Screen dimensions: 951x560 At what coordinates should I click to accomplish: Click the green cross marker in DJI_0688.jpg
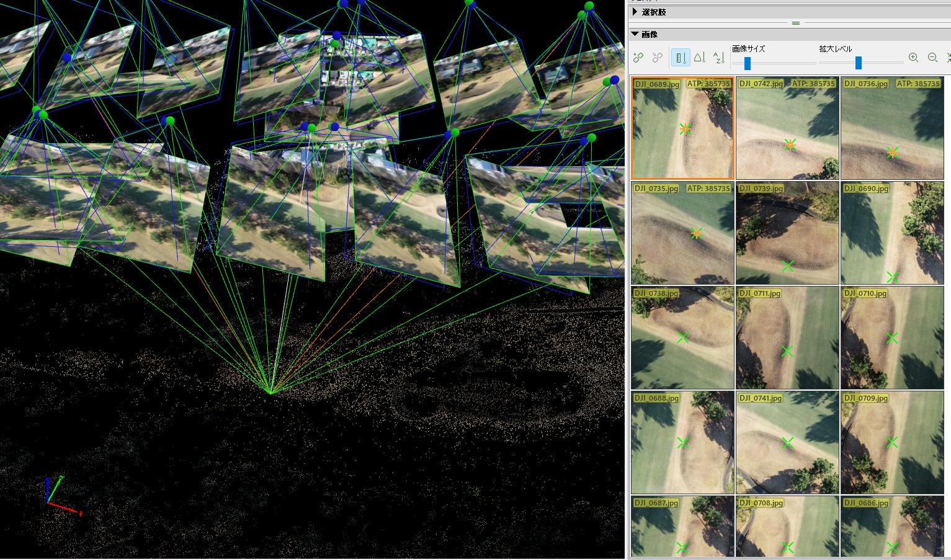pos(683,443)
